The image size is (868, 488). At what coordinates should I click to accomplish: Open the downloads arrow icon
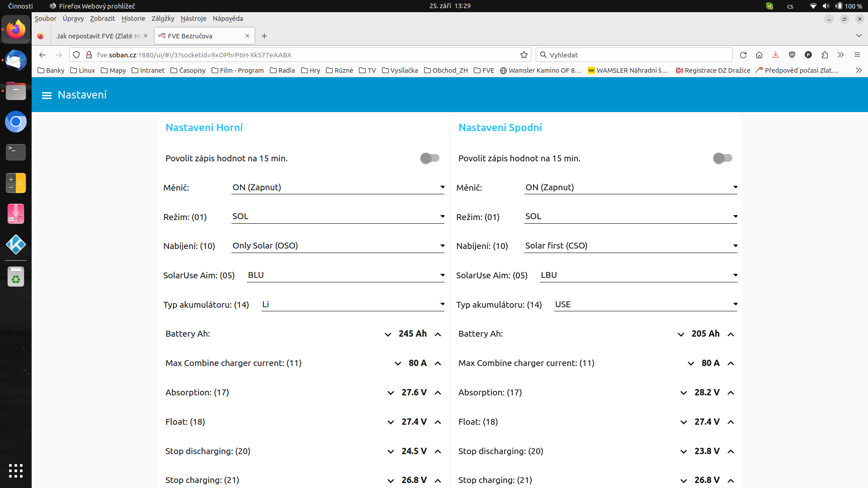[x=775, y=55]
